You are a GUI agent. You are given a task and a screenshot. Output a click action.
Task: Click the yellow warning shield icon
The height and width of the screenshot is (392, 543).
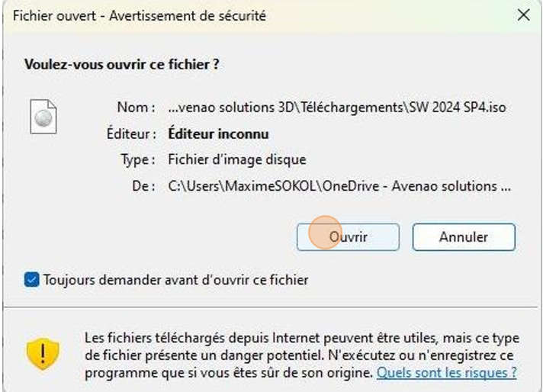(43, 354)
